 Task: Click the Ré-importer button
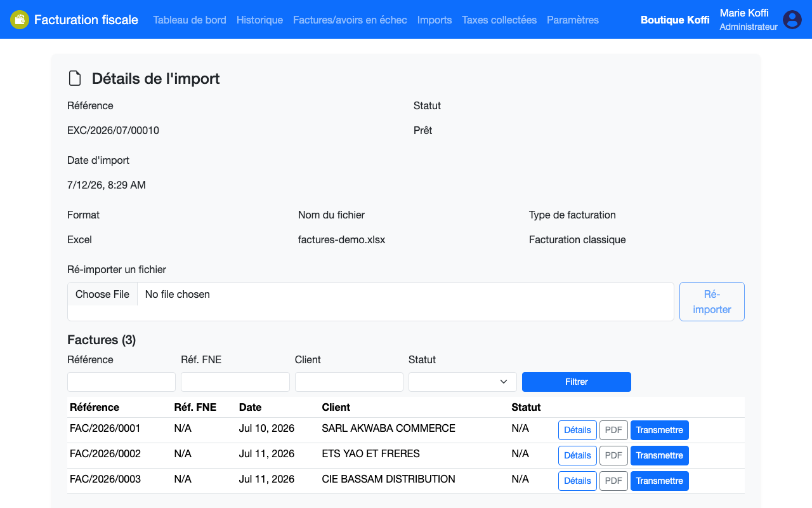[x=712, y=302]
